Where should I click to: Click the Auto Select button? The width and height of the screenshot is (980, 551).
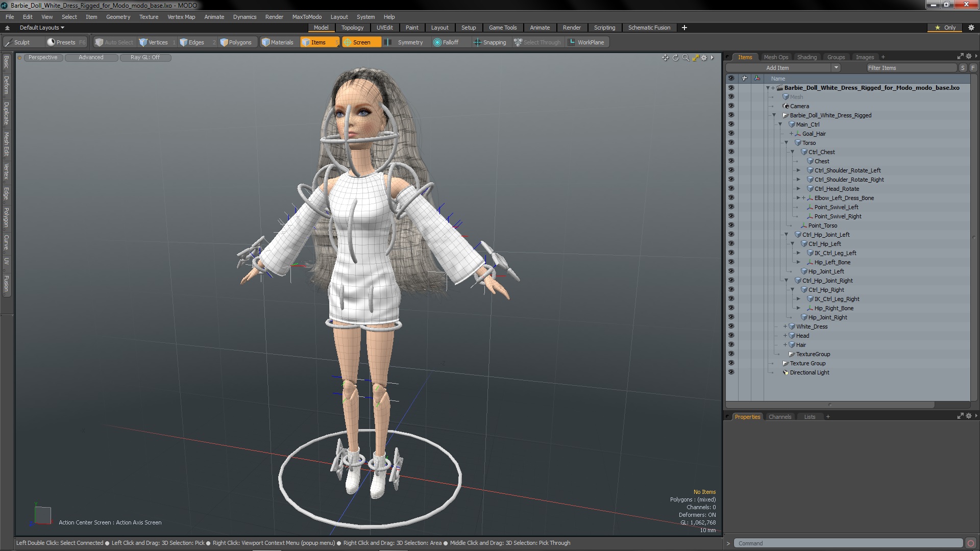click(114, 42)
